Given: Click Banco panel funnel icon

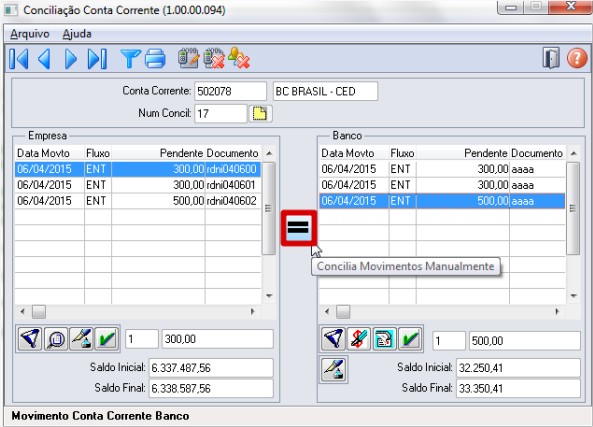Looking at the screenshot, I should pos(334,338).
